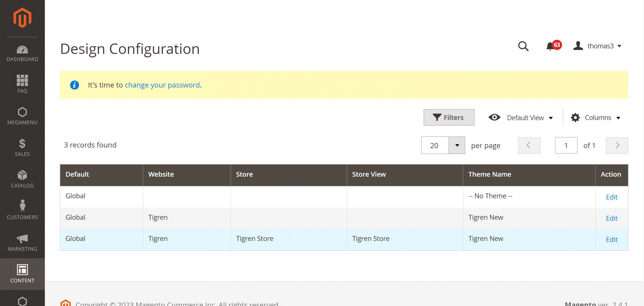Open the Customers person icon menu
This screenshot has height=306, width=644.
[x=22, y=210]
